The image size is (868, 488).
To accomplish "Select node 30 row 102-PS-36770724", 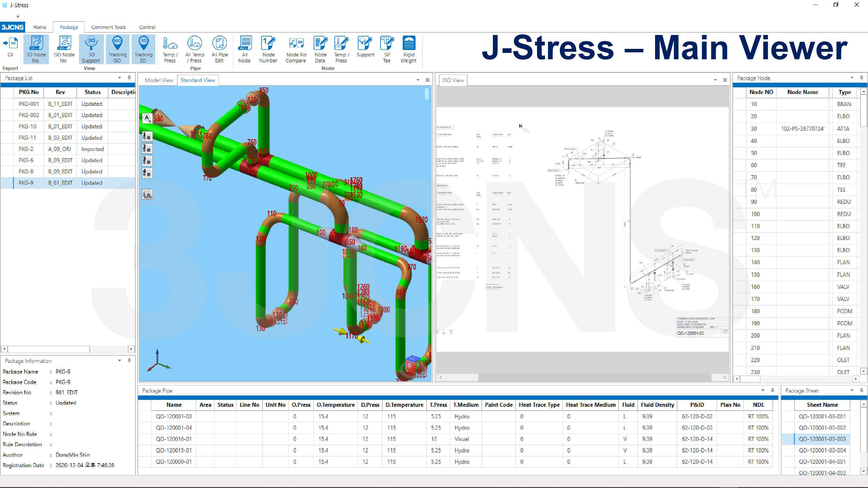I will point(797,129).
